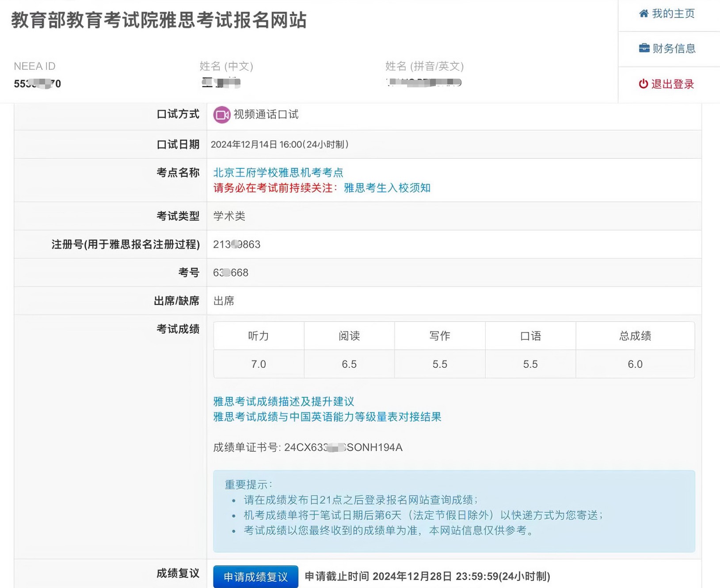The height and width of the screenshot is (588, 720).
Task: Click the 申请成绩复议 button
Action: pos(256,577)
